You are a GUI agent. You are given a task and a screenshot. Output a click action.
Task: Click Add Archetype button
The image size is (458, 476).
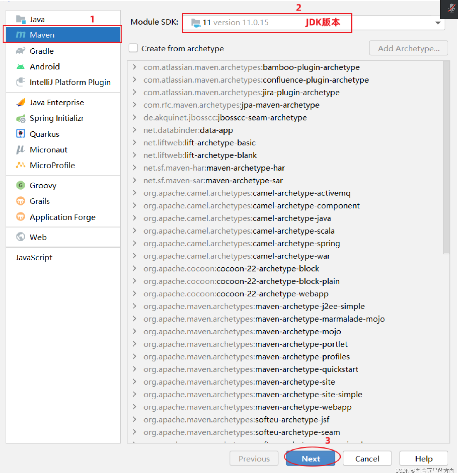[x=409, y=48]
